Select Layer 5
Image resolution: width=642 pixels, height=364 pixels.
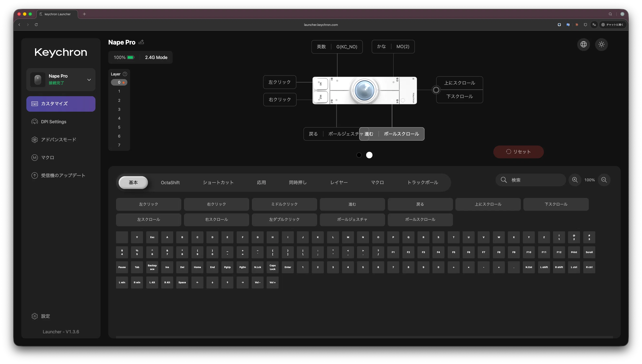[x=119, y=127]
